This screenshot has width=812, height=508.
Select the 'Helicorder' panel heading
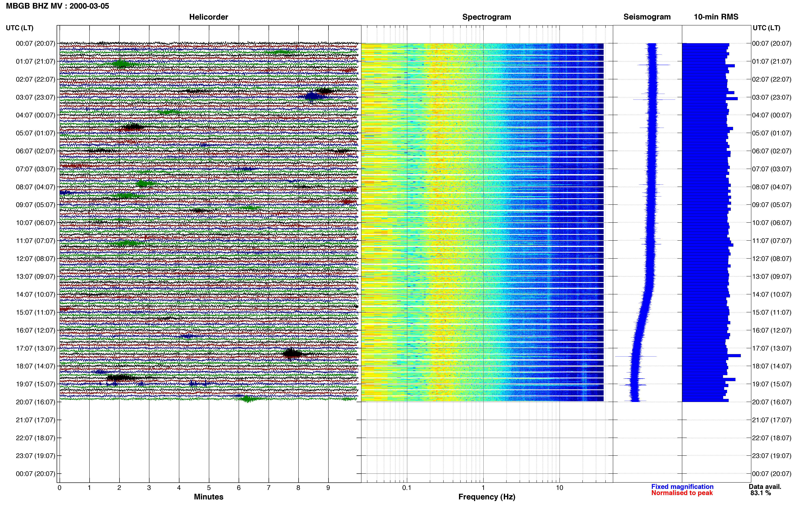pyautogui.click(x=209, y=17)
